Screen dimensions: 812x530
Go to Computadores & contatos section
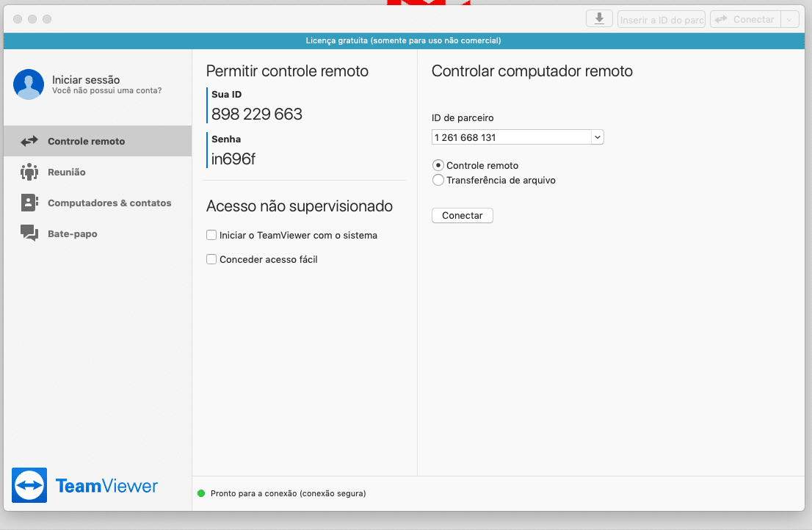point(98,203)
